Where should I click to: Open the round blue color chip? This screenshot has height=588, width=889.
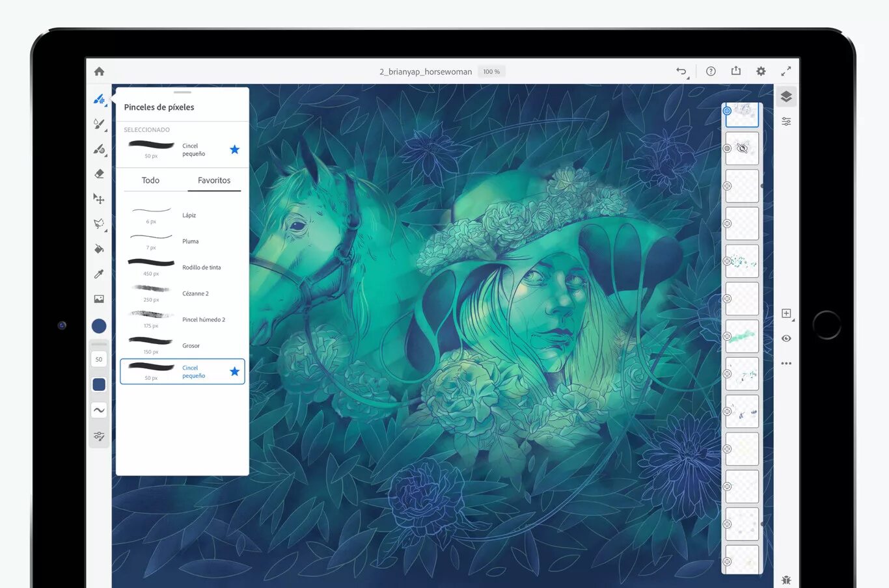[99, 326]
